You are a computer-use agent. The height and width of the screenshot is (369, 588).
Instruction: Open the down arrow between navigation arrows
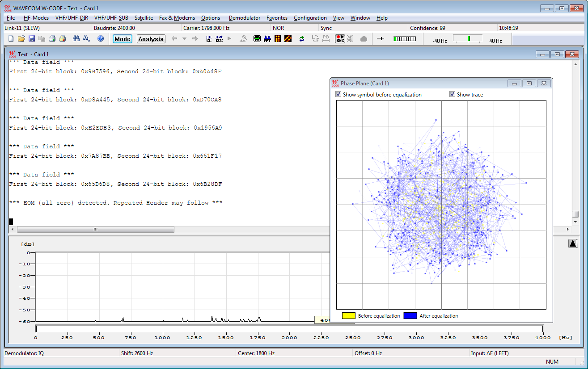(x=184, y=39)
